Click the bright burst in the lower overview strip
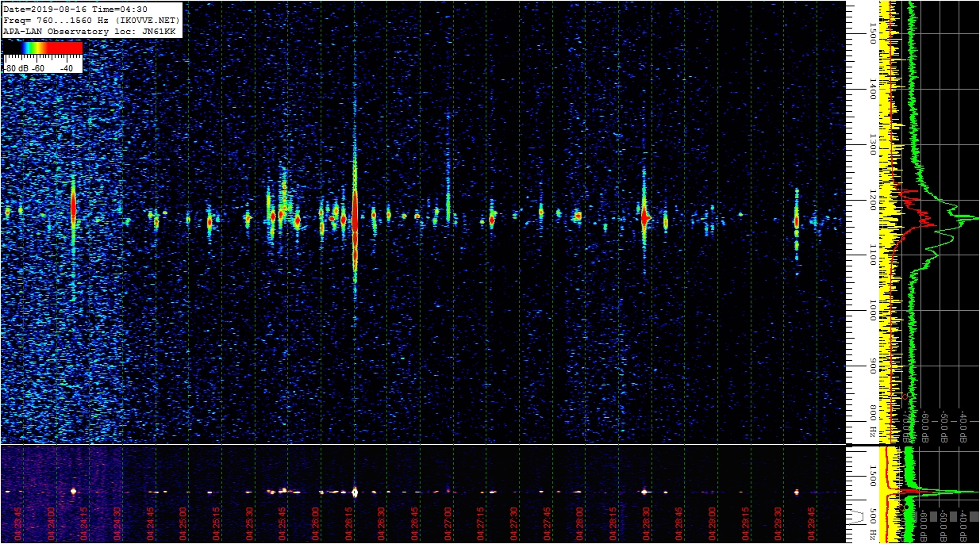This screenshot has height=544, width=980. point(355,492)
